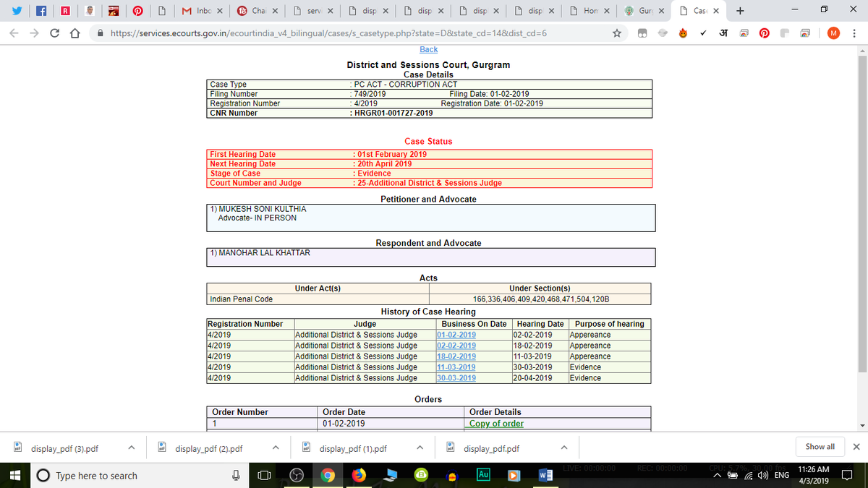Click the checkmark extension icon
Screen dimensions: 868x488
[x=702, y=33]
